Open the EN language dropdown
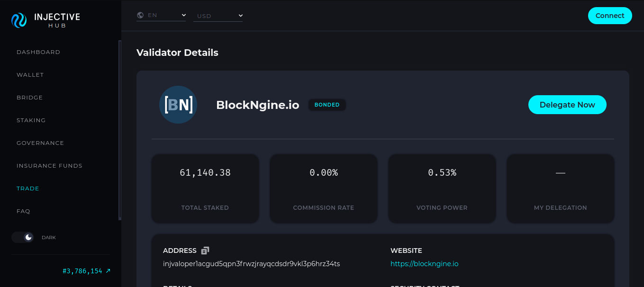Screen dimensions: 644x287 [x=161, y=15]
